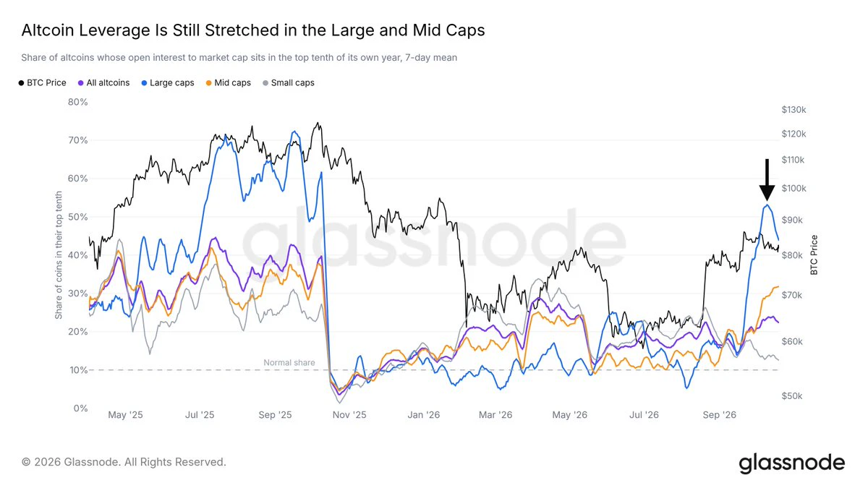This screenshot has width=868, height=488.
Task: Click the May '25 x-axis label
Action: (x=126, y=415)
